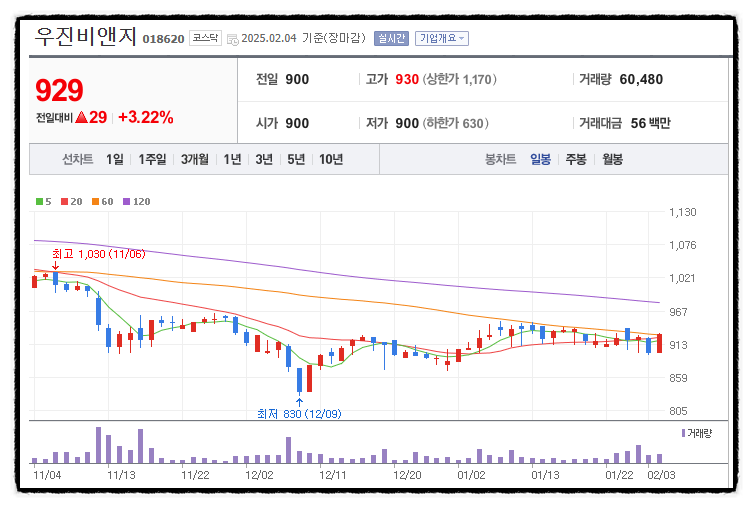
Task: Click the orange 60-day average swatch
Action: click(x=96, y=202)
